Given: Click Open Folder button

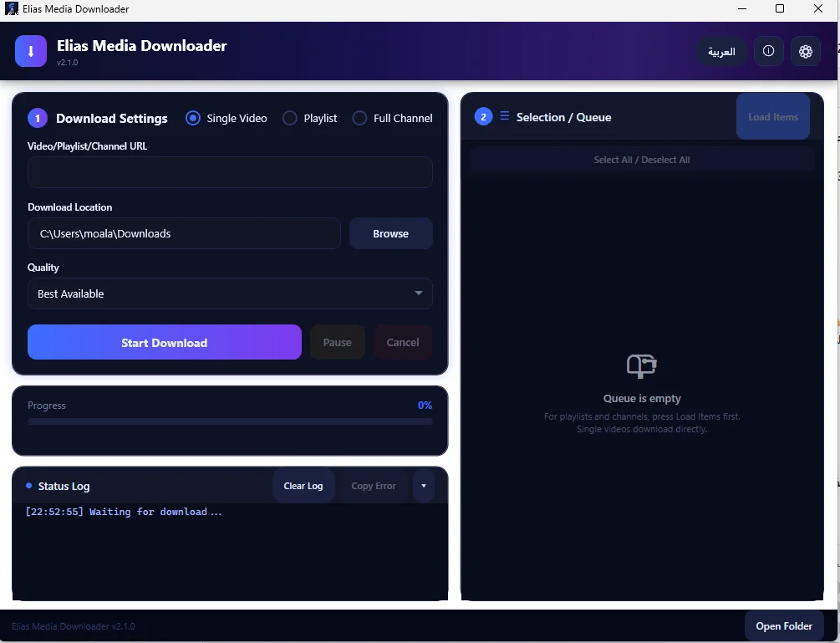Looking at the screenshot, I should point(784,625).
